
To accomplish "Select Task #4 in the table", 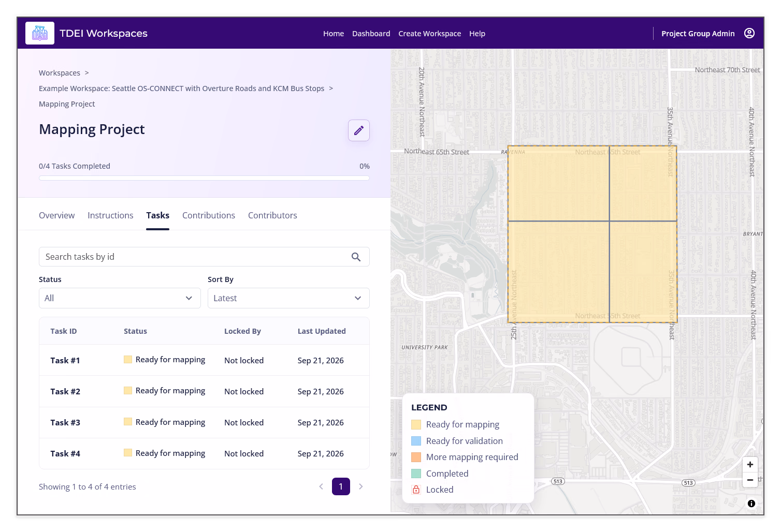I will pos(204,453).
